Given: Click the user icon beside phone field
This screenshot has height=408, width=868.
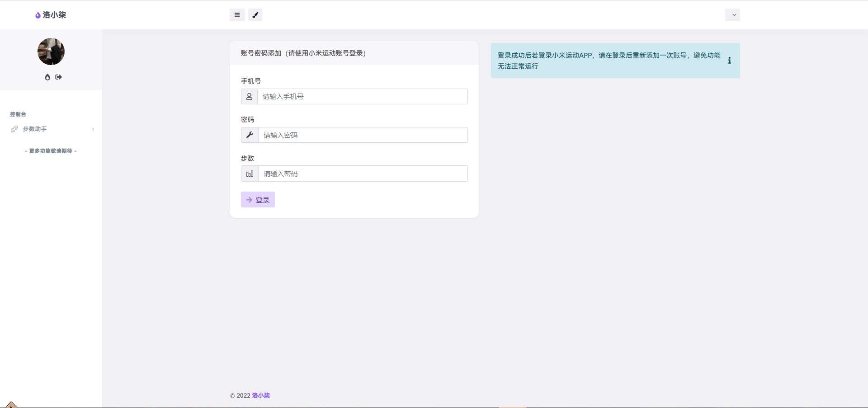Looking at the screenshot, I should coord(249,97).
